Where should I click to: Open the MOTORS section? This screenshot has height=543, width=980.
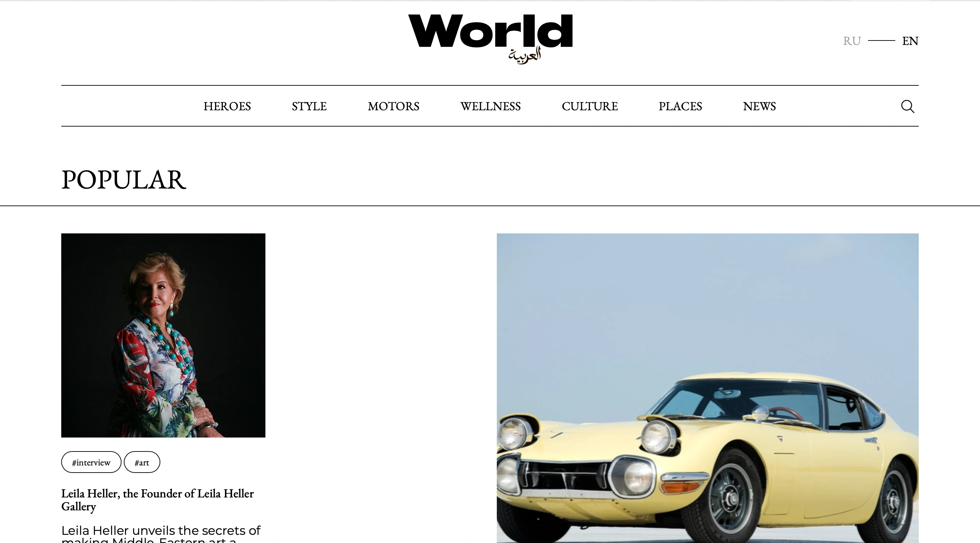[393, 106]
